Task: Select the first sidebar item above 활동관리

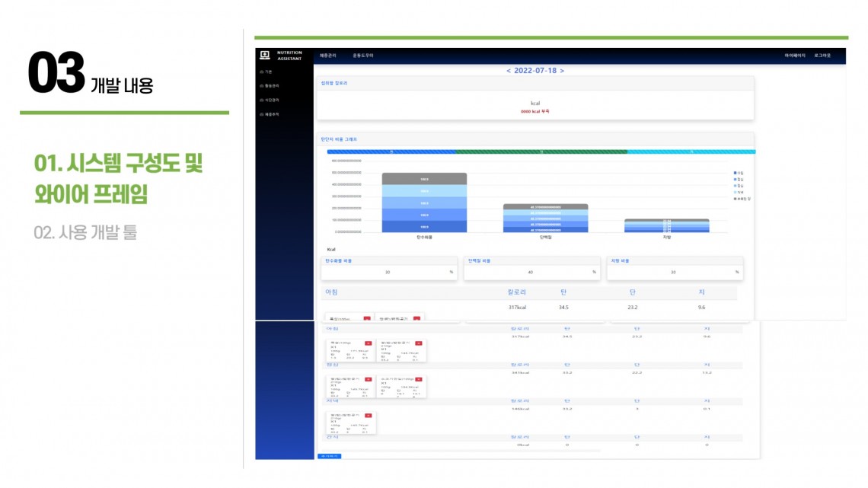Action: tap(266, 72)
